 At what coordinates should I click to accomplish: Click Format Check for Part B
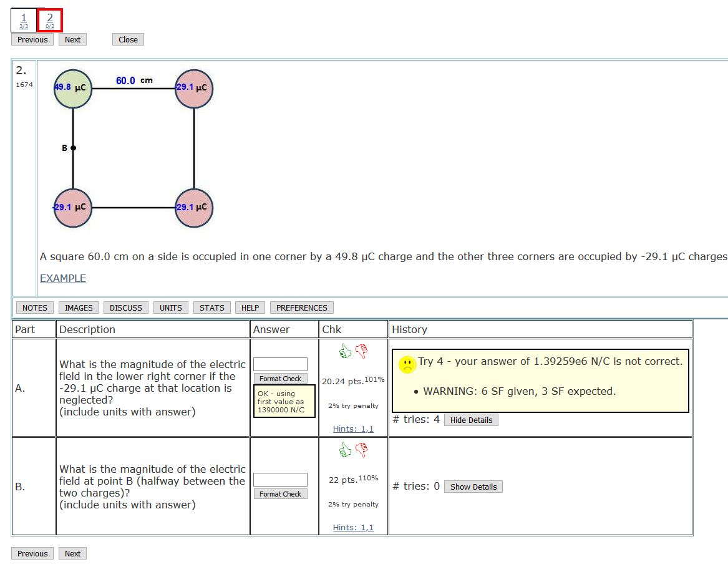click(x=281, y=494)
